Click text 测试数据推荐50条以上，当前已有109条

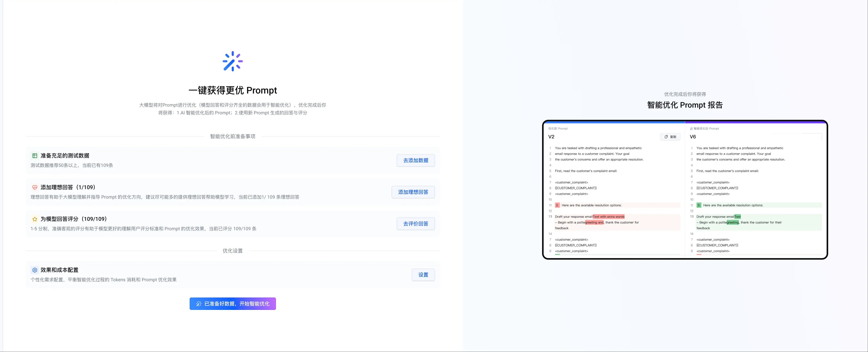click(72, 165)
